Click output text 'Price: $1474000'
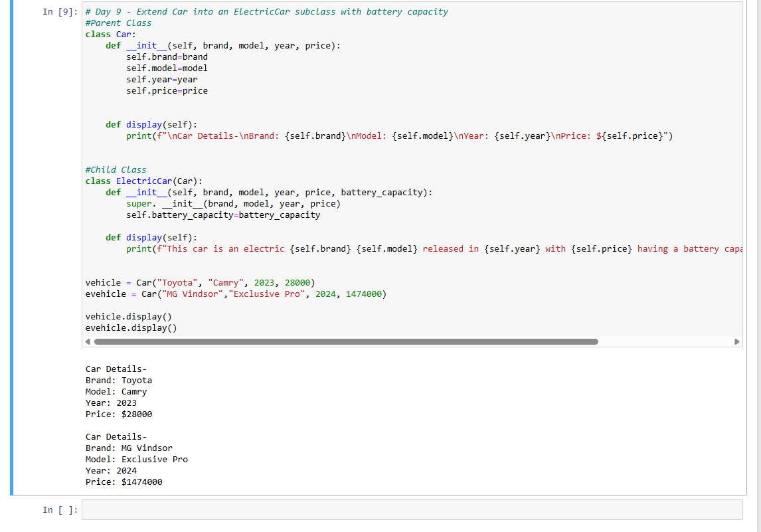 click(124, 482)
